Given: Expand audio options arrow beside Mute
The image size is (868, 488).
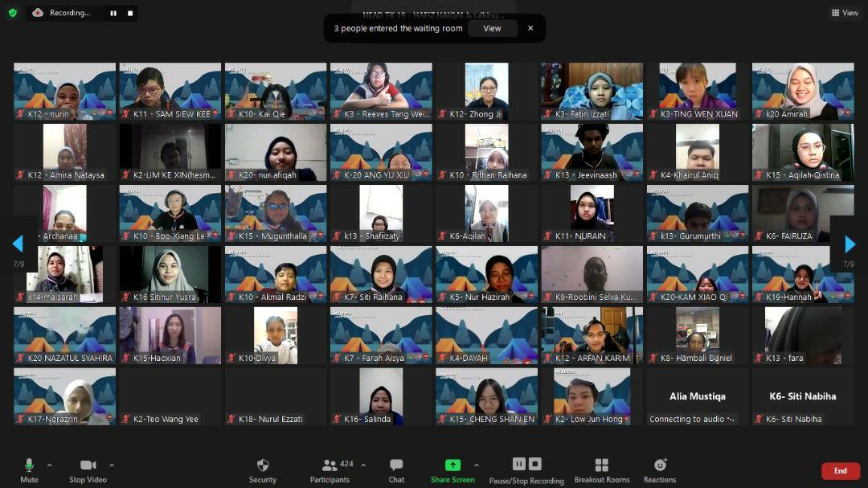Looking at the screenshot, I should coord(49,465).
